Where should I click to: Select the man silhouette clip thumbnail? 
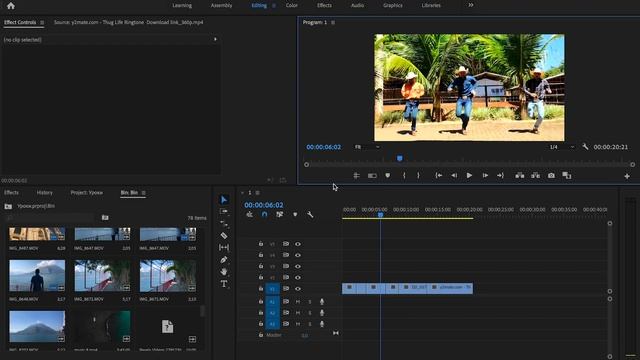click(x=37, y=276)
